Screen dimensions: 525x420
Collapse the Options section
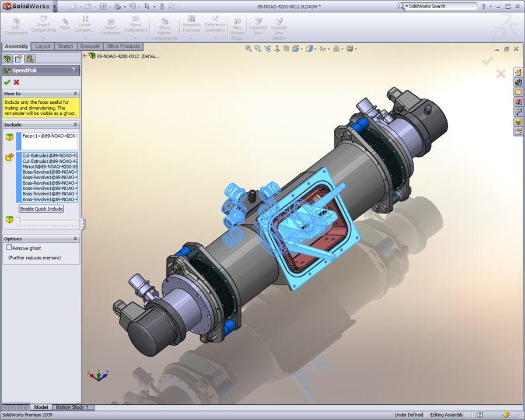coord(75,239)
